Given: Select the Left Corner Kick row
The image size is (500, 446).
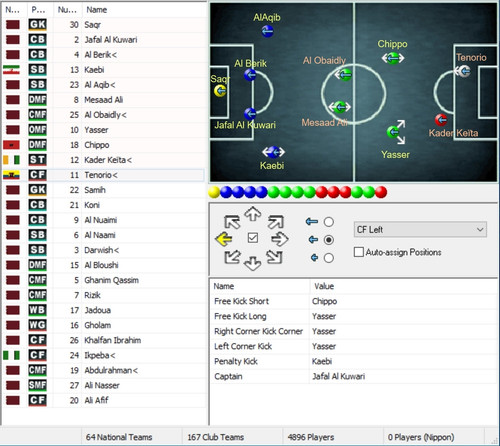Looking at the screenshot, I should click(354, 346).
